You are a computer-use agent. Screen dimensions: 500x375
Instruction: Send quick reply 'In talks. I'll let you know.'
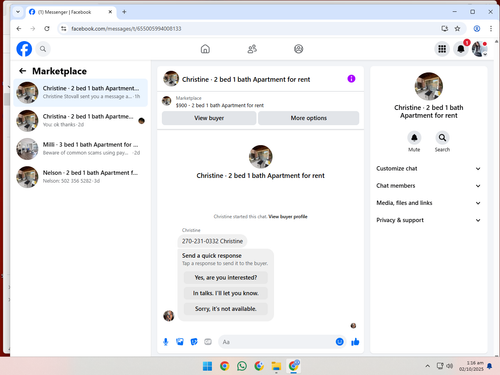click(x=226, y=293)
